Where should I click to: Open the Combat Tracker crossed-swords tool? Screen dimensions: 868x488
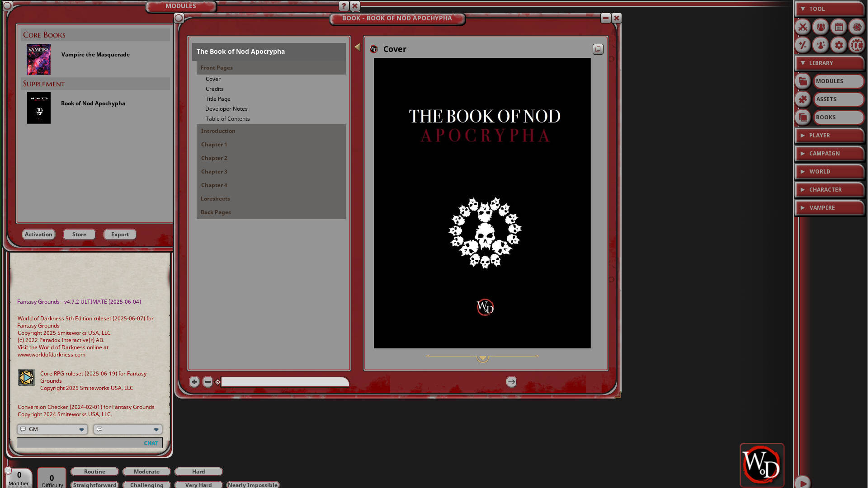click(x=803, y=27)
